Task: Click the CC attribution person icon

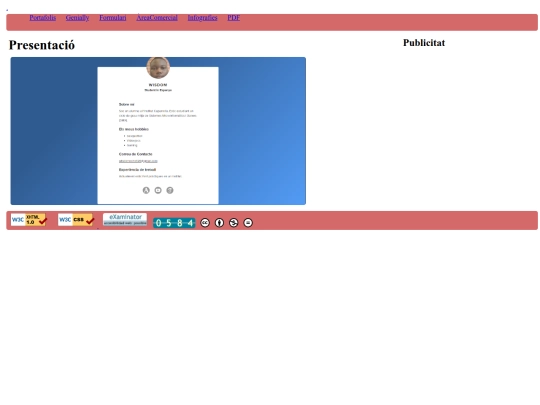Action: tap(219, 223)
